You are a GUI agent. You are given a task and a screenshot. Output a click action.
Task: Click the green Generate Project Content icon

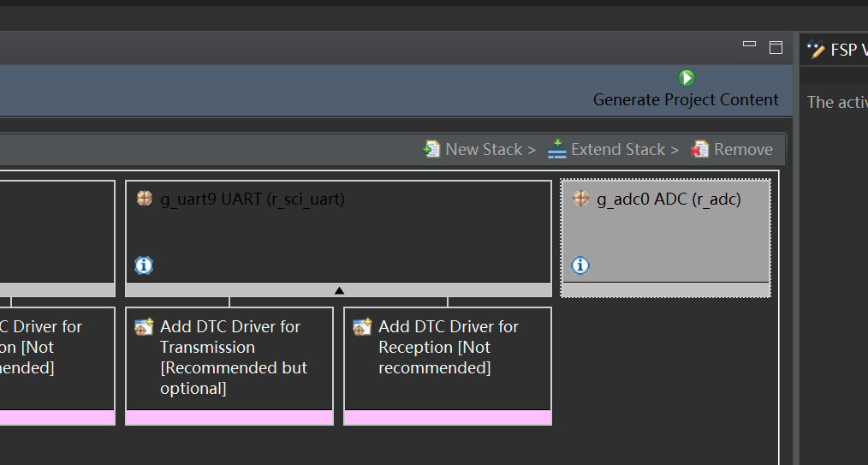click(687, 78)
